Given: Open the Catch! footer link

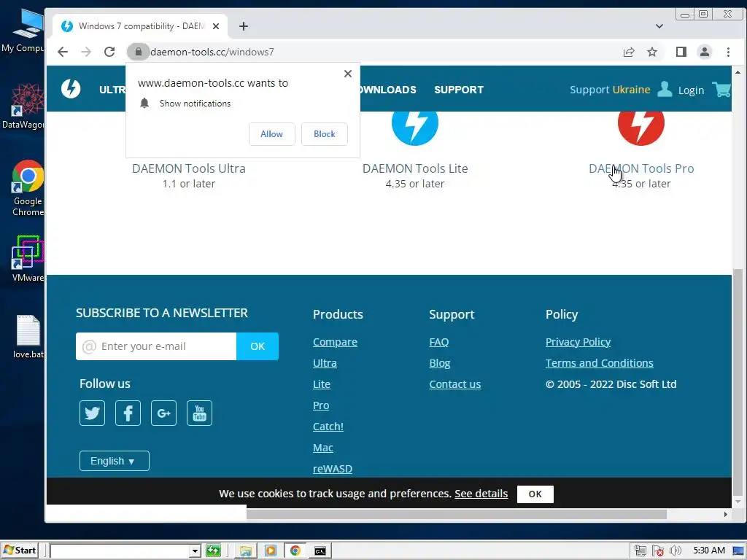Looking at the screenshot, I should (x=328, y=426).
